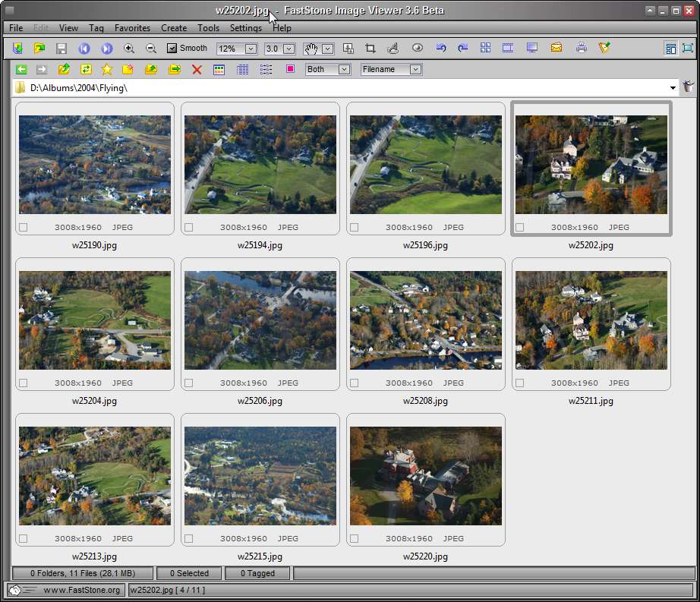The height and width of the screenshot is (602, 700).
Task: Click the monitor screen capture icon
Action: [531, 48]
